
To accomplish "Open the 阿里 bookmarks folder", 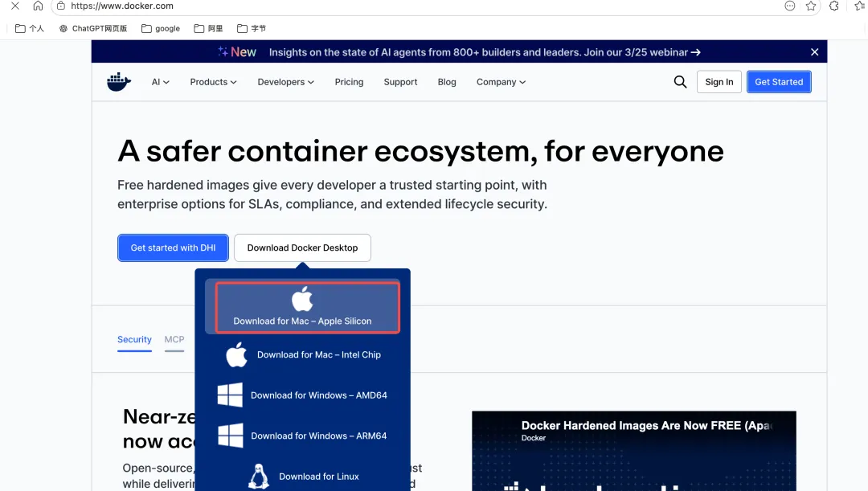I will click(208, 28).
